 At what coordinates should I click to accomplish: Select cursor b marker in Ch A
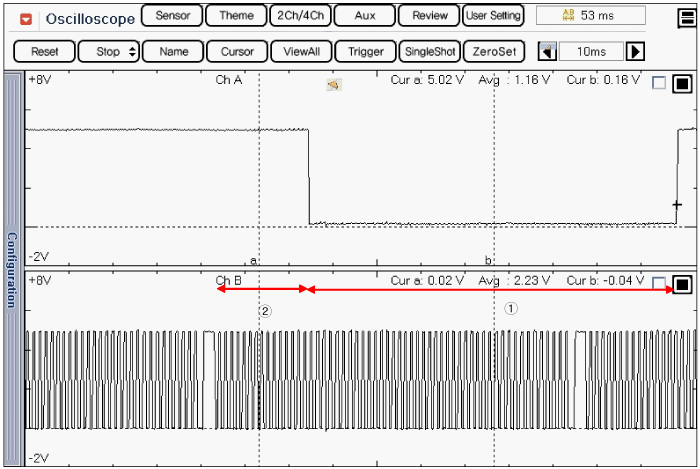click(x=488, y=260)
